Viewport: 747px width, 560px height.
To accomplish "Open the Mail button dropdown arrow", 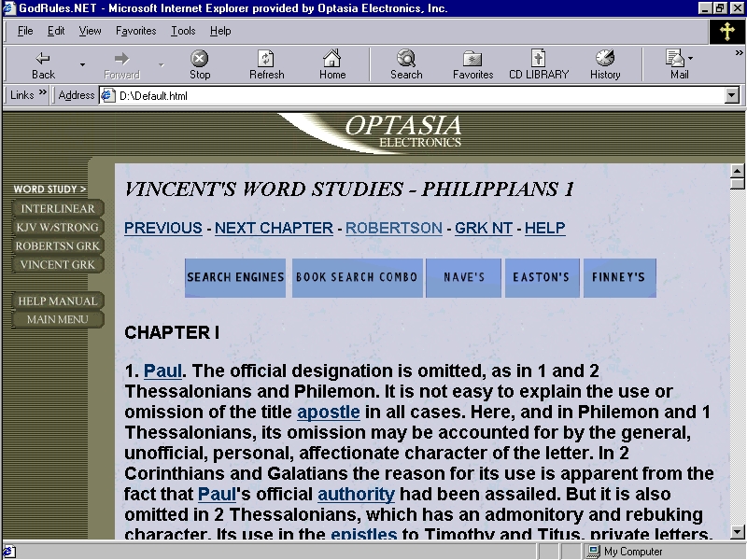I will [x=692, y=59].
